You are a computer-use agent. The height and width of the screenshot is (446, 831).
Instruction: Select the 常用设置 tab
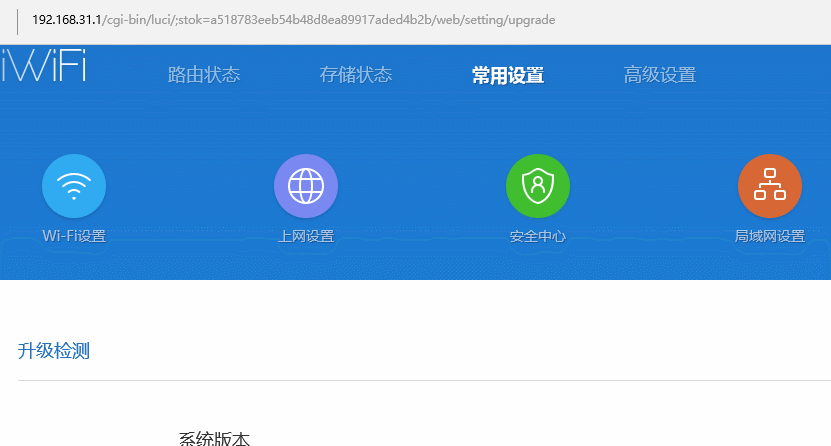[x=508, y=75]
